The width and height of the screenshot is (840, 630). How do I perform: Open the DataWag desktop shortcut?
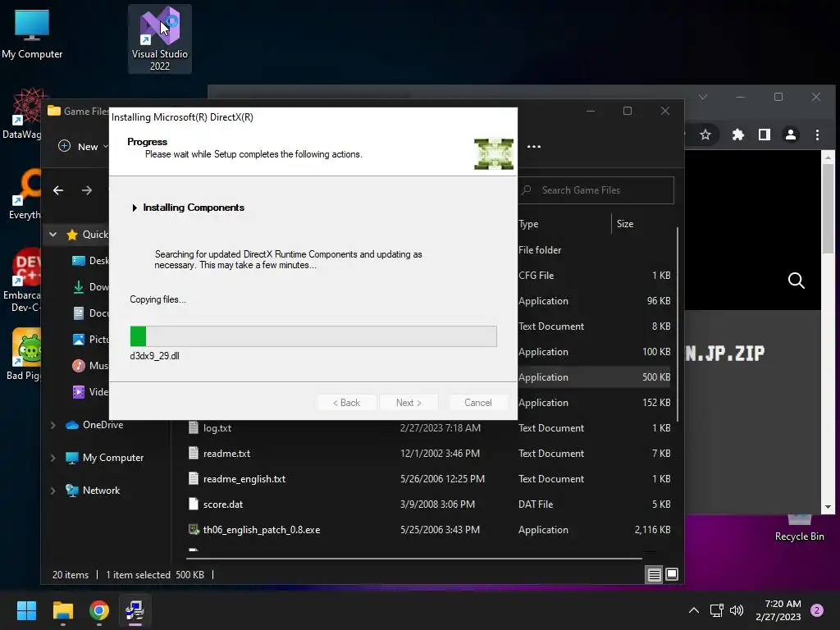coord(21,113)
